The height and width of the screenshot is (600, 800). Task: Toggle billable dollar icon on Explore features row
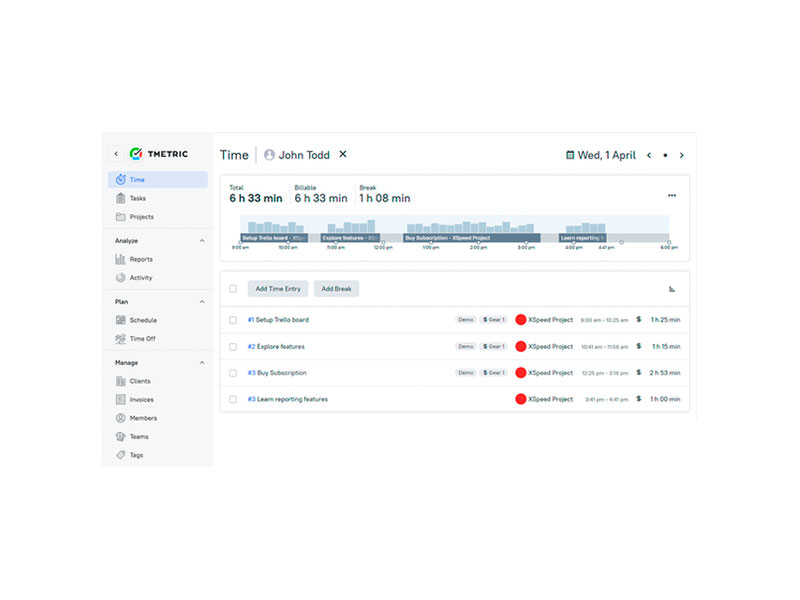[x=638, y=346]
